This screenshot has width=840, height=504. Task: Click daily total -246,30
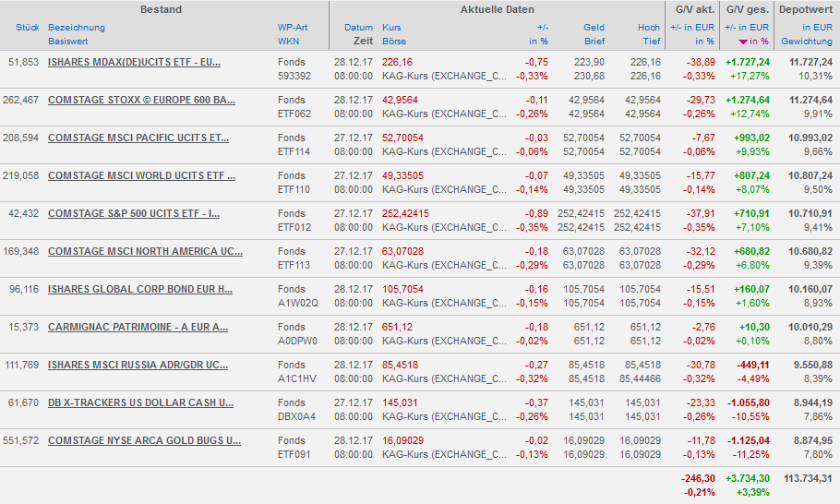click(x=698, y=478)
